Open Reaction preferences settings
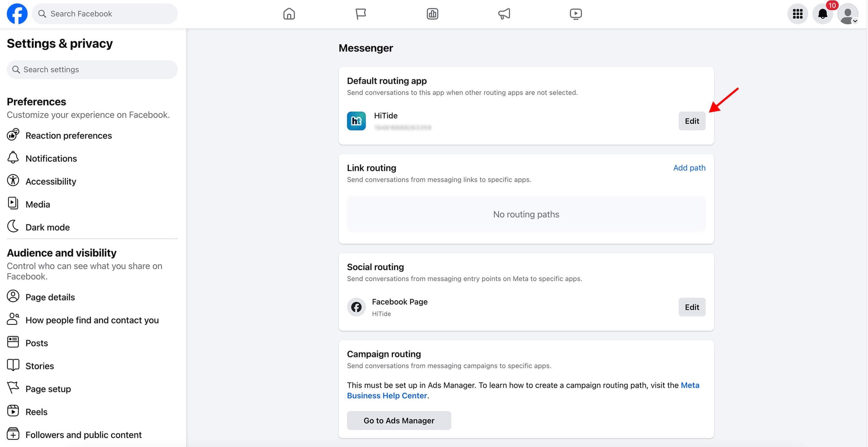 68,136
